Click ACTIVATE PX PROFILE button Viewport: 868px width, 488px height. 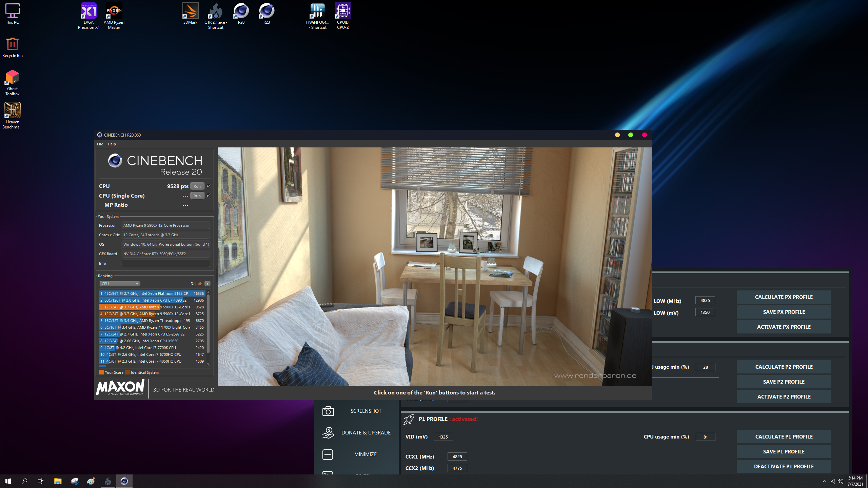point(784,327)
